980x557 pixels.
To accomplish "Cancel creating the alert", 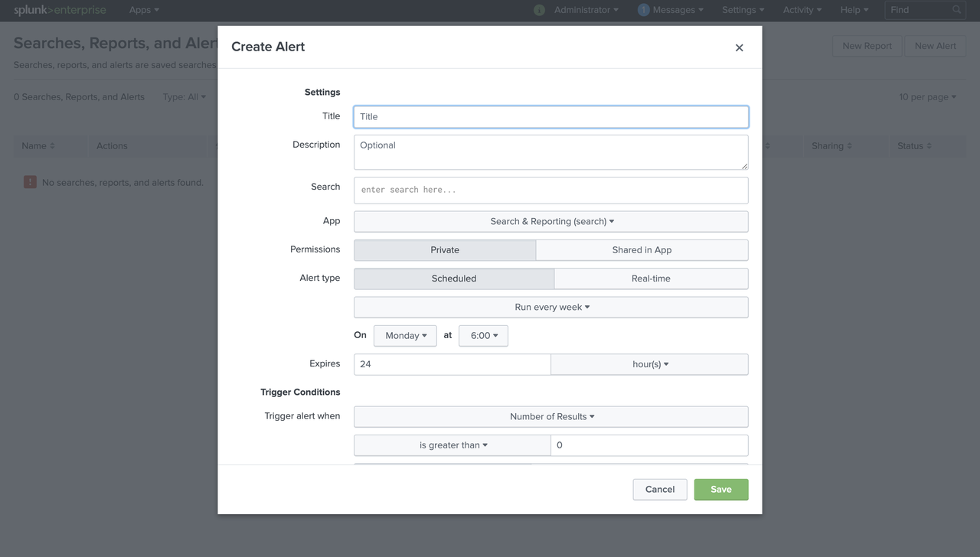I will (x=659, y=489).
